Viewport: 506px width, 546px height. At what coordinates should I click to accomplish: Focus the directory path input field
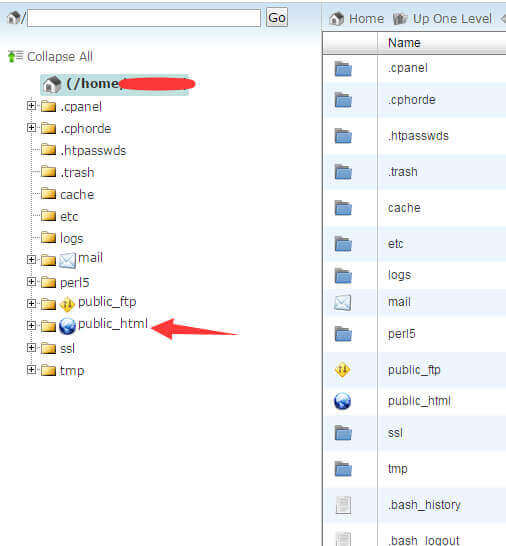144,18
